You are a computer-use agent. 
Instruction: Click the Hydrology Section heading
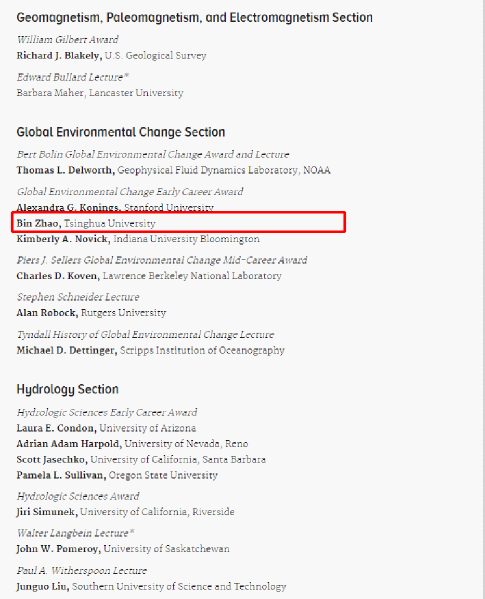tap(68, 389)
